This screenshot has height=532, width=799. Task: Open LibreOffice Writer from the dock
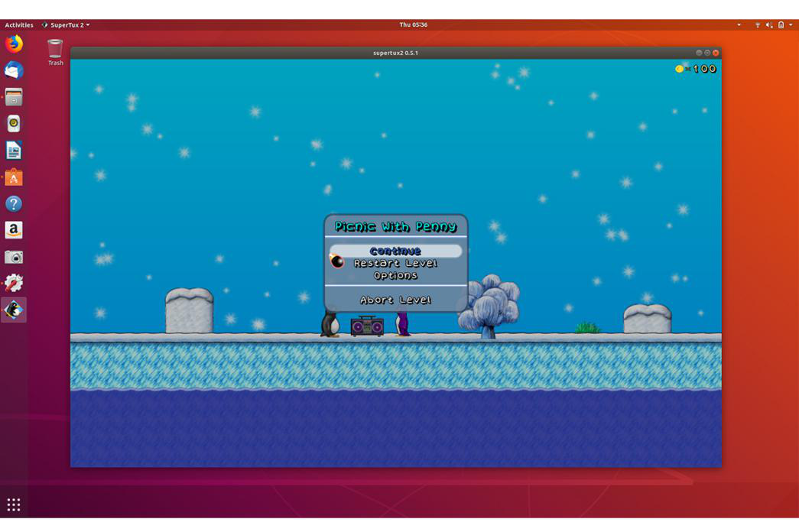tap(14, 151)
